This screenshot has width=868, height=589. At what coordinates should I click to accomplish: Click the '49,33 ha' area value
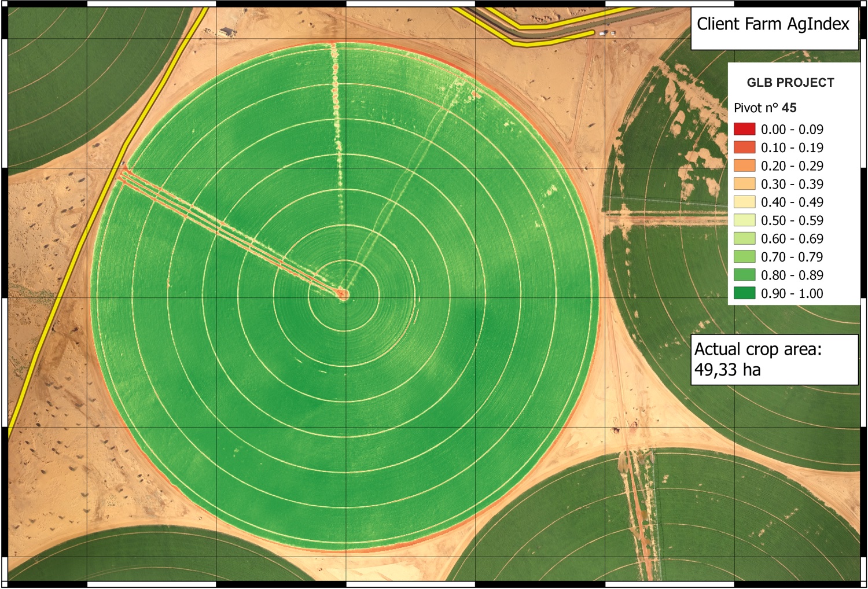click(x=728, y=370)
